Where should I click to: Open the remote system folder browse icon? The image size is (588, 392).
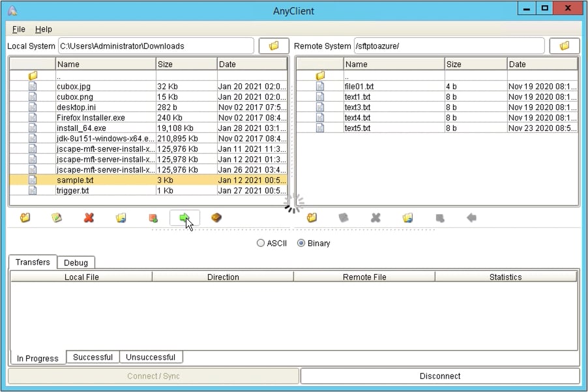click(x=564, y=46)
